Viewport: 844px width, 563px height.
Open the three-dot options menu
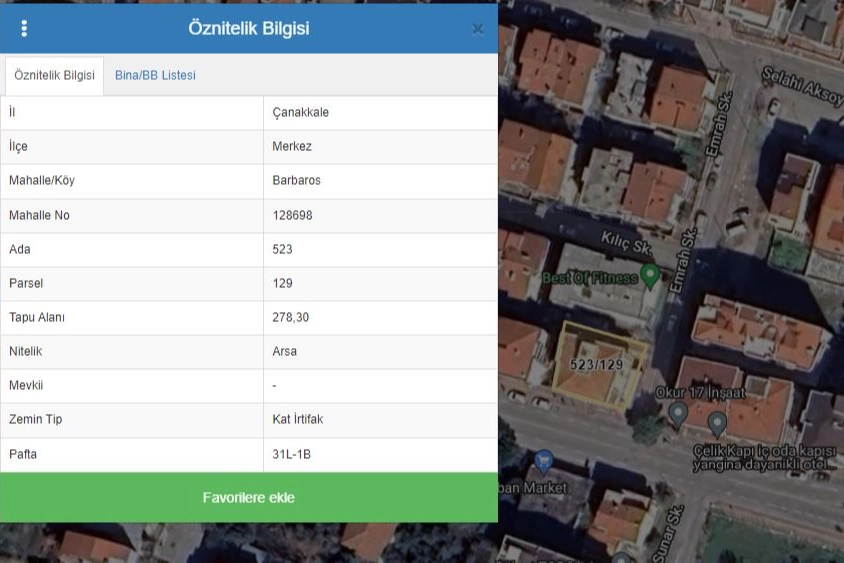click(x=24, y=29)
